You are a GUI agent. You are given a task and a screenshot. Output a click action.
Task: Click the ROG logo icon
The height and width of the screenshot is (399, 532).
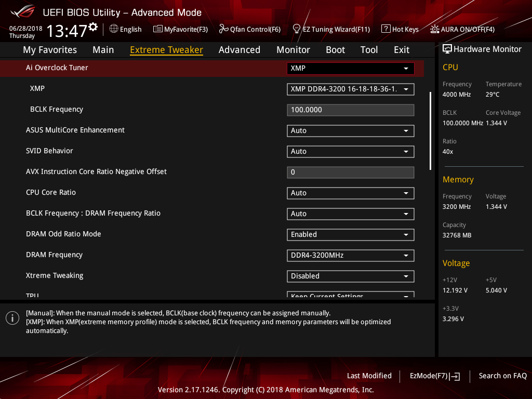(x=22, y=11)
